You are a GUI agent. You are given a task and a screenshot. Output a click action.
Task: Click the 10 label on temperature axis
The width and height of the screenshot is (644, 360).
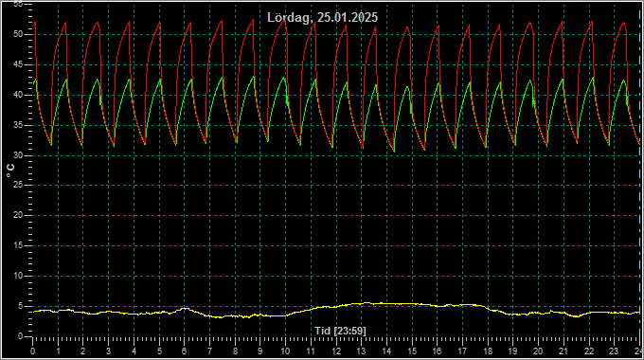[x=18, y=276]
